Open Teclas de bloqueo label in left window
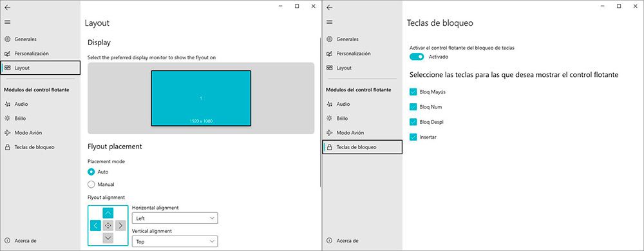The image size is (644, 251). [x=35, y=147]
